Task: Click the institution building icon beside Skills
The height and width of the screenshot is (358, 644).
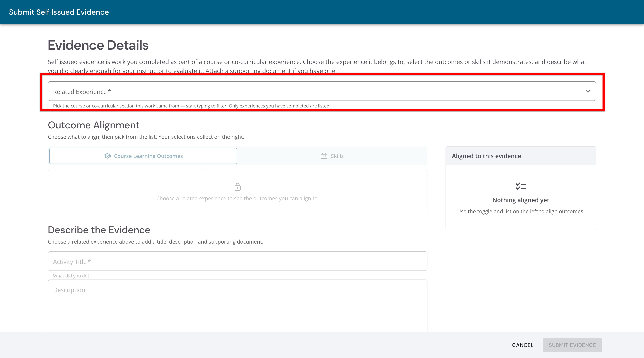Action: (x=324, y=156)
